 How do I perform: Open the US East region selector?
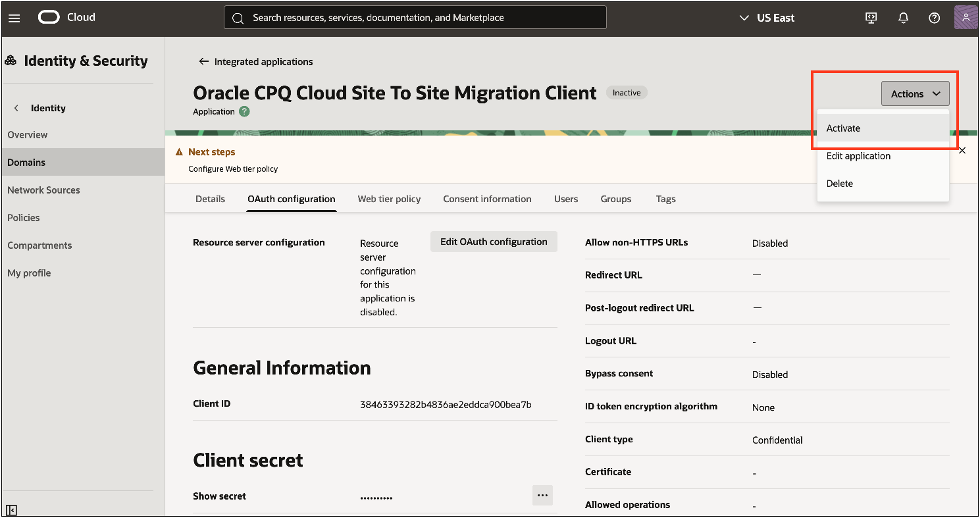tap(767, 18)
